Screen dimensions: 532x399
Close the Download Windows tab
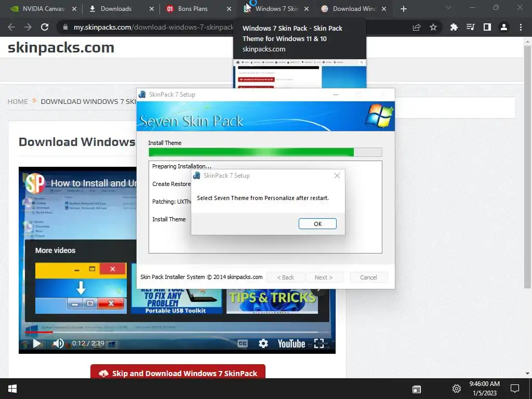point(384,9)
